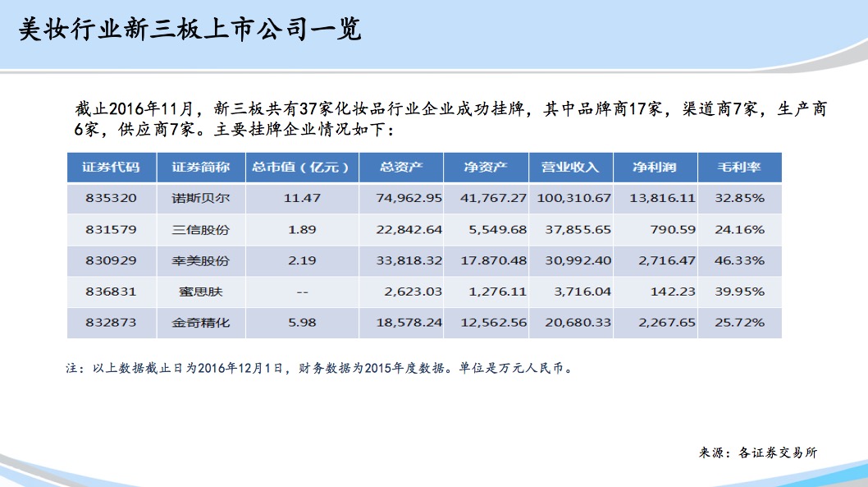Click gross margin 39.95%
Image resolution: width=868 pixels, height=487 pixels.
click(739, 292)
